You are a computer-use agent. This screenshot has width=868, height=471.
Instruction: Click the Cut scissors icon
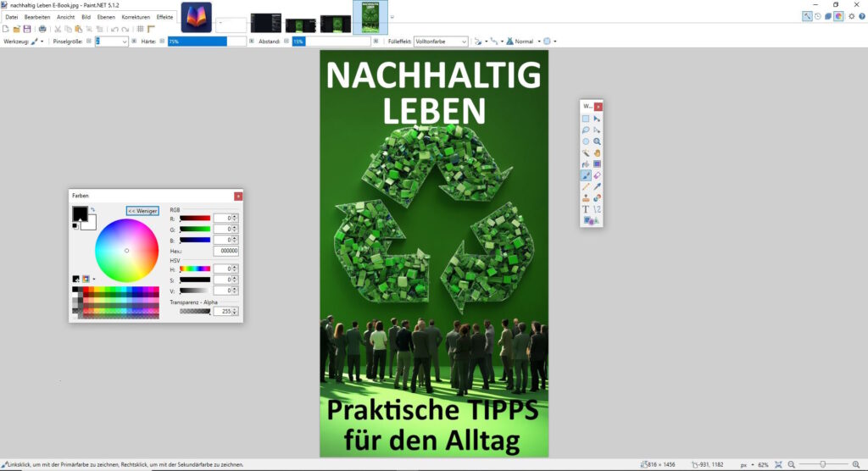point(58,29)
